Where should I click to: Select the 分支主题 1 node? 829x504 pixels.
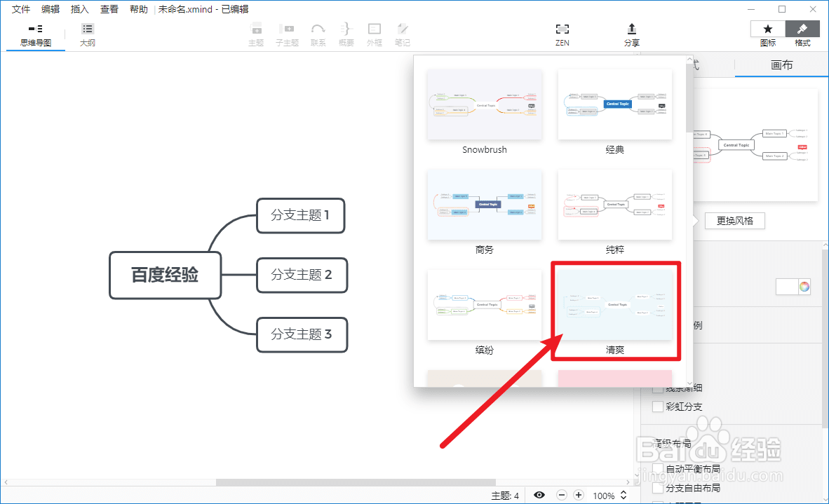pyautogui.click(x=300, y=215)
